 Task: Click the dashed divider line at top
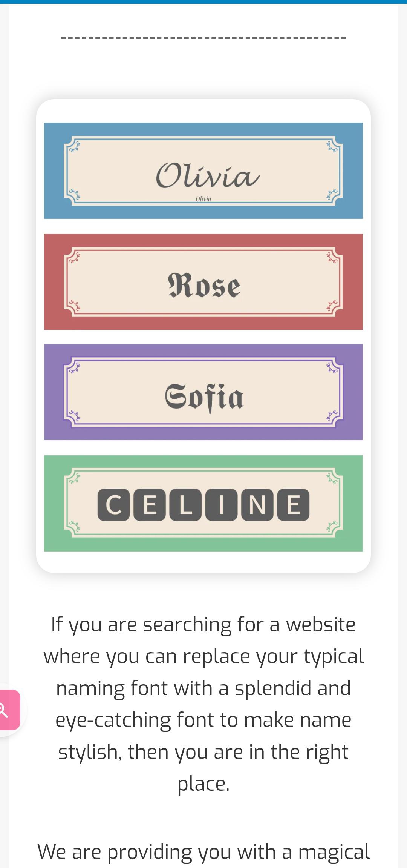[203, 38]
